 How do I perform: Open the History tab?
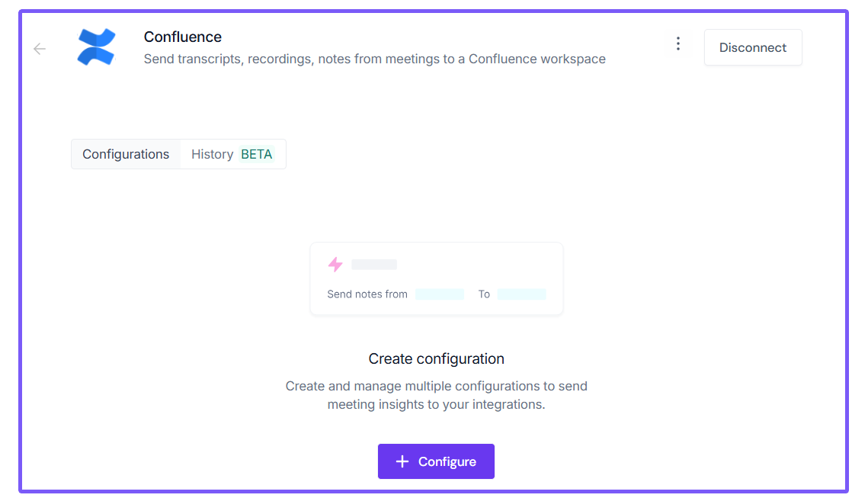(x=212, y=154)
